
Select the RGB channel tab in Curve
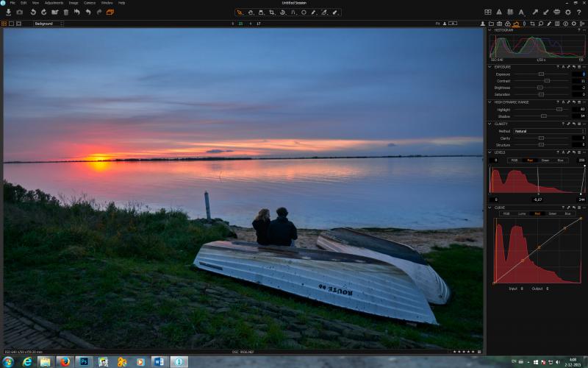point(506,213)
